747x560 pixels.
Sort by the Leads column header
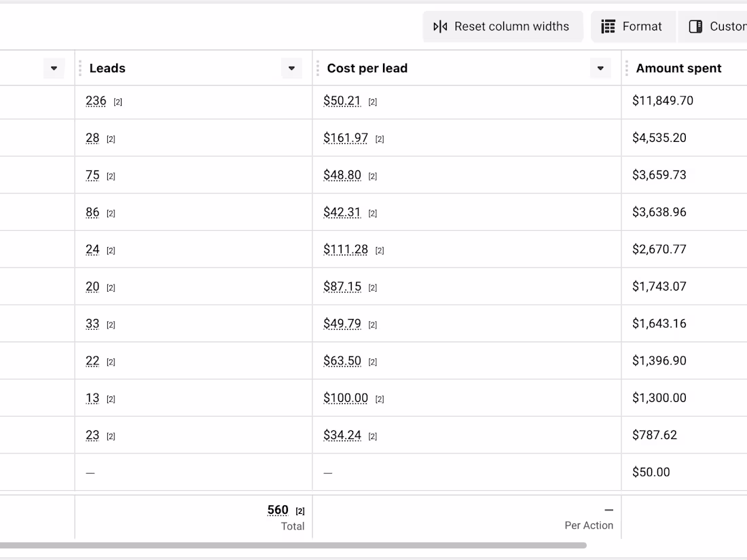(107, 68)
